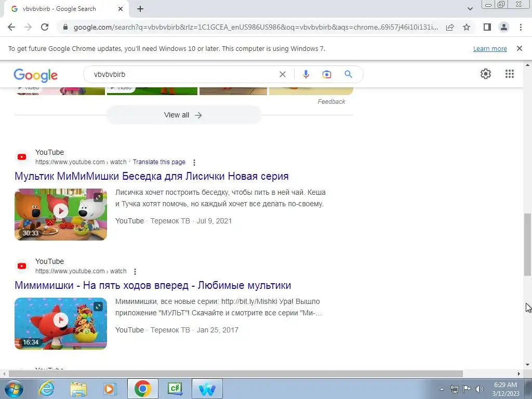Click the horizontal scrollbar thumb
This screenshot has height=399, width=532.
pos(236,374)
